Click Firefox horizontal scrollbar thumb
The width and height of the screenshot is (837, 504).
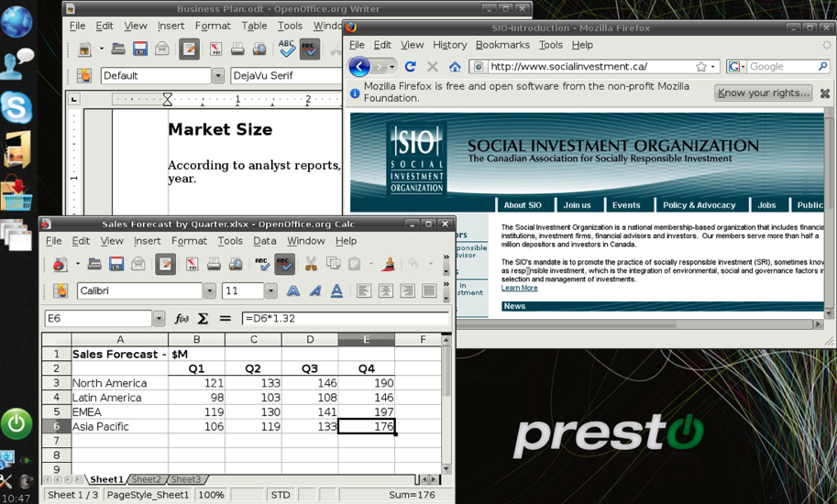point(566,324)
